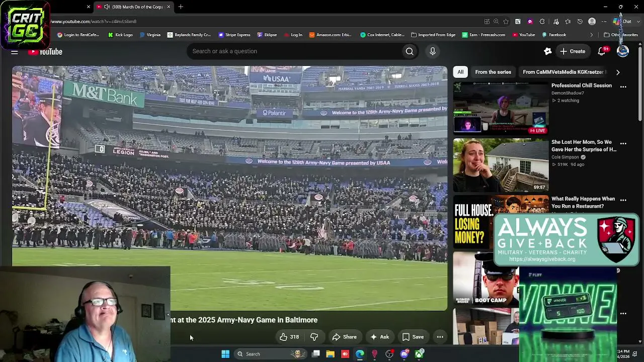The width and height of the screenshot is (644, 362).
Task: Open the Earn - Freecash.com bookmark
Action: pos(484,35)
